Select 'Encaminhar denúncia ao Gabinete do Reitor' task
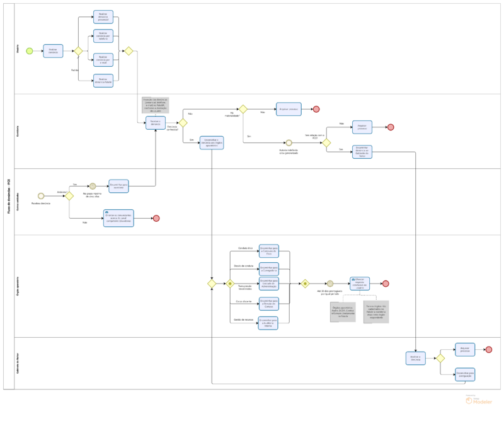Screen dimensions: 504x421 point(362,151)
